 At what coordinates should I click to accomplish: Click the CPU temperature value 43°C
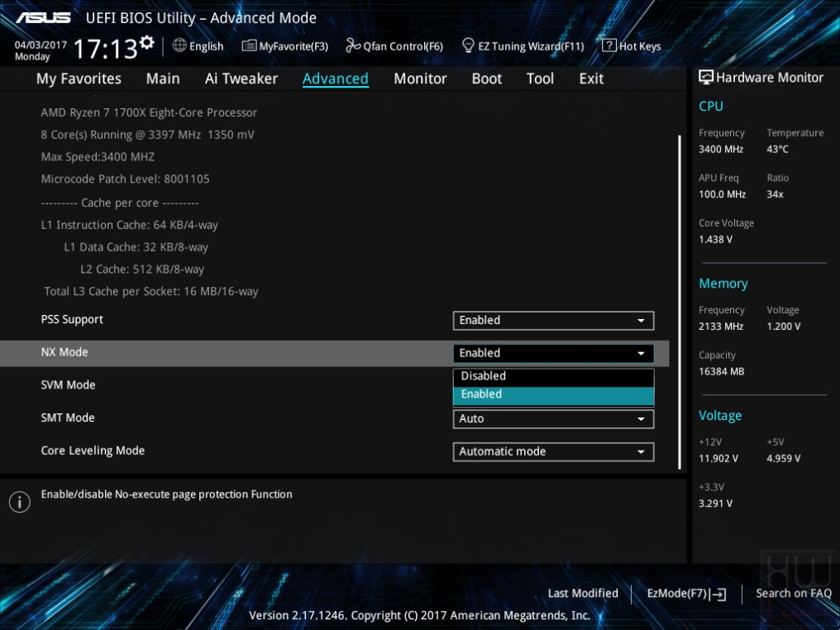pyautogui.click(x=777, y=149)
